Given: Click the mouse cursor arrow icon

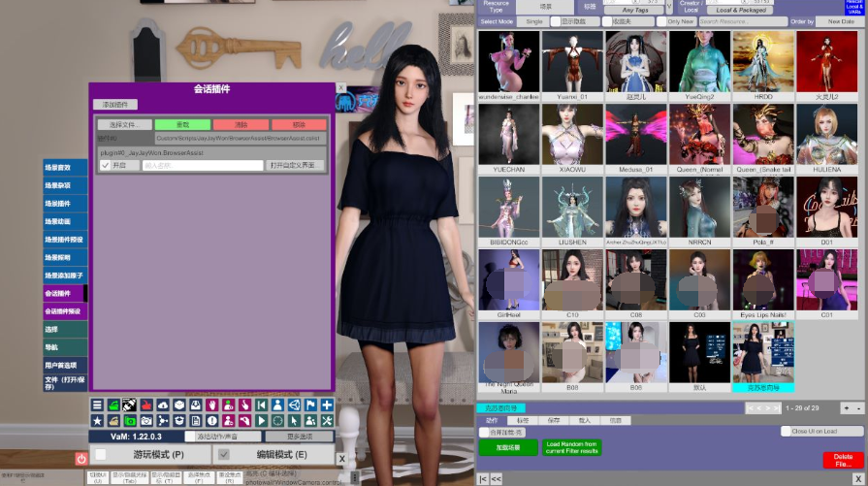Looking at the screenshot, I should (x=294, y=421).
